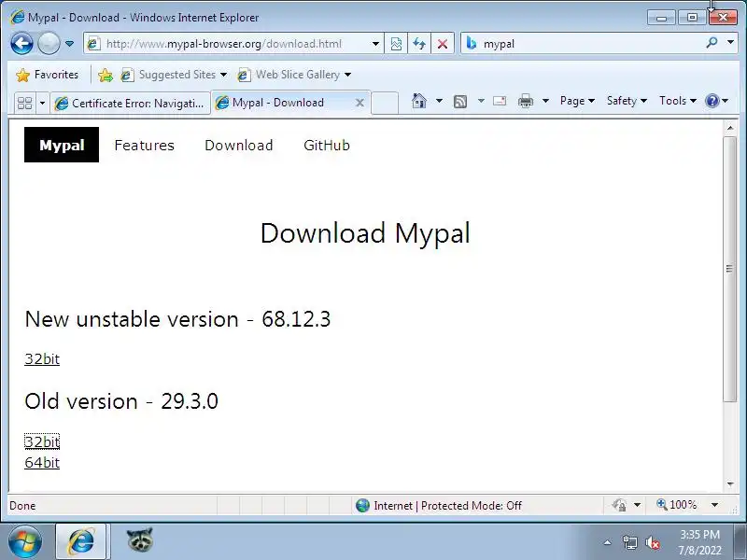Select the Mypal - Download tab

click(x=284, y=103)
